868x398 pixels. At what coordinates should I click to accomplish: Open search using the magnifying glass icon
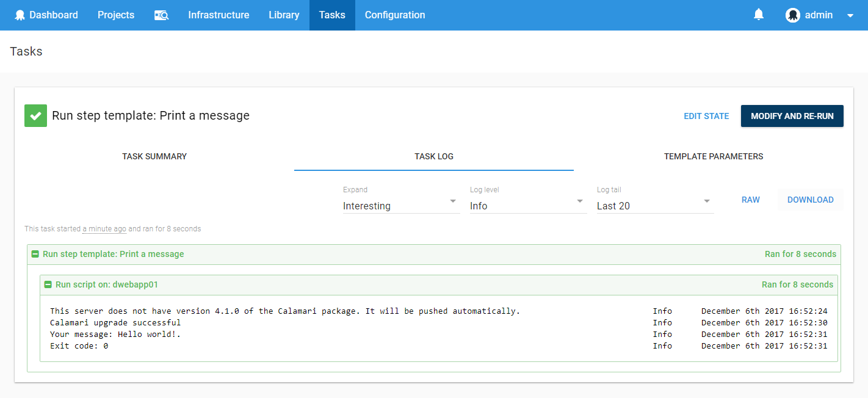[161, 15]
